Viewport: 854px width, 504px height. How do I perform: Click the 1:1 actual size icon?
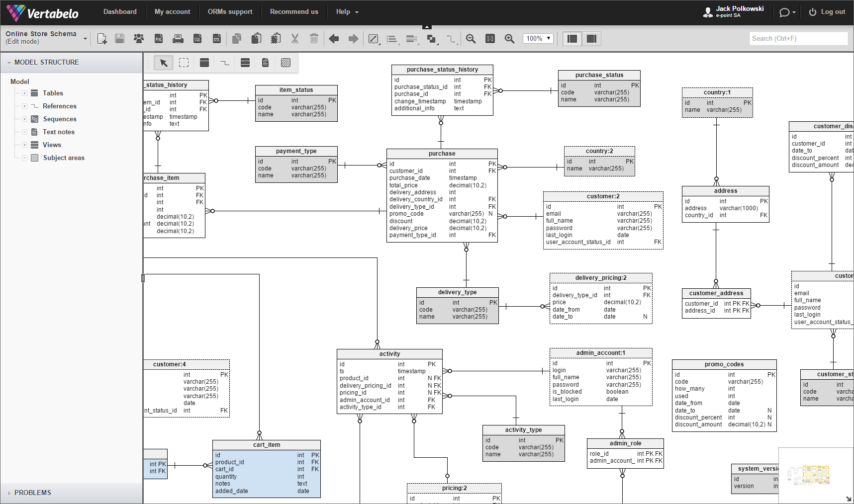point(490,39)
